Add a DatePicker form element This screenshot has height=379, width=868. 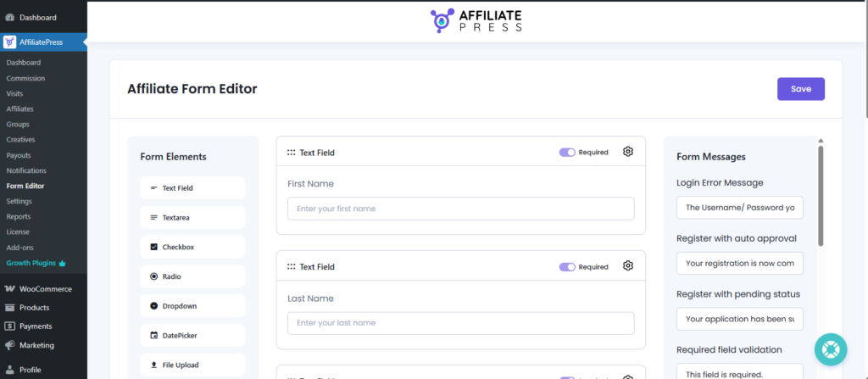[192, 335]
